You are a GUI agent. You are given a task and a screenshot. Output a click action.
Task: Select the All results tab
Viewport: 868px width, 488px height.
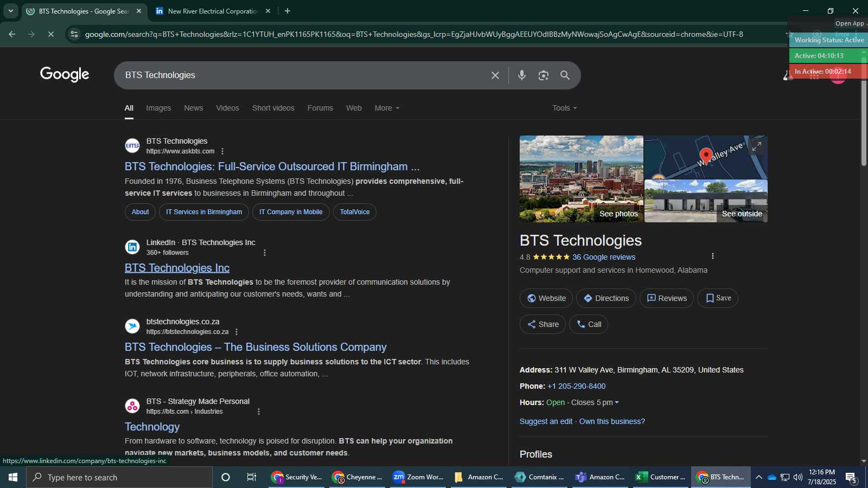pyautogui.click(x=129, y=108)
